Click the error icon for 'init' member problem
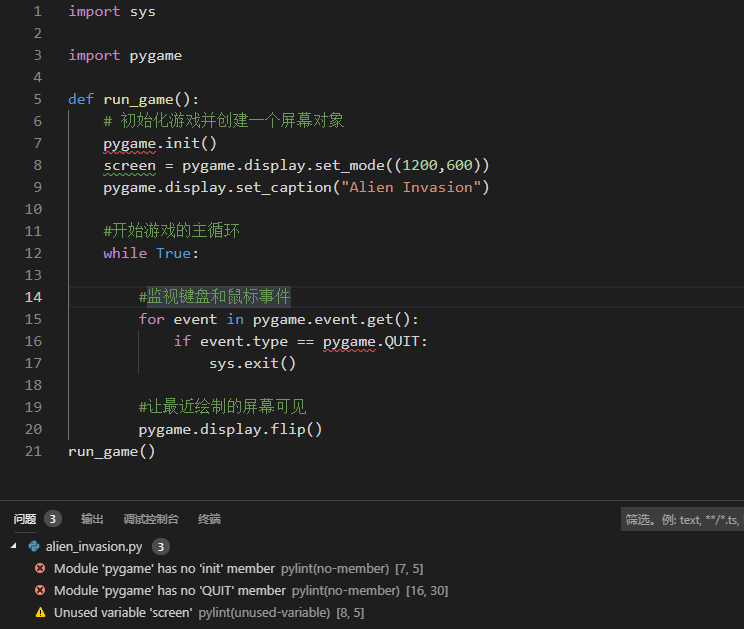The height and width of the screenshot is (629, 744). pyautogui.click(x=40, y=568)
